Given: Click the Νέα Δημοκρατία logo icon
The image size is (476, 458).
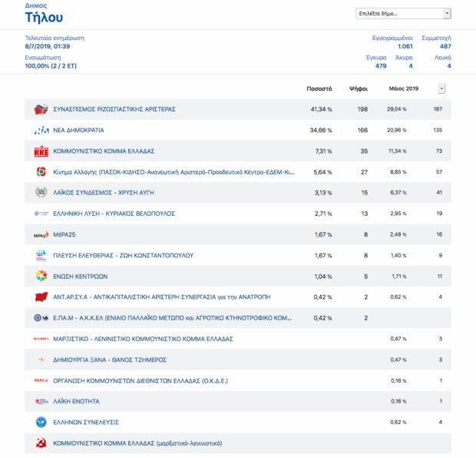Looking at the screenshot, I should tap(41, 131).
